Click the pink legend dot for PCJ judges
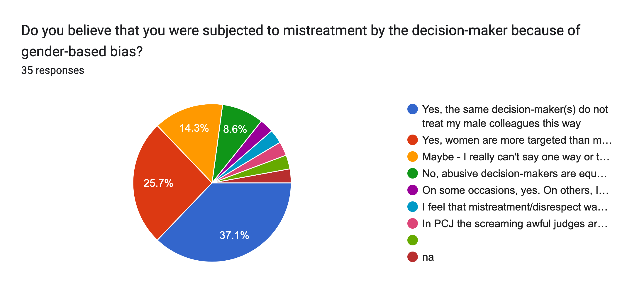The image size is (644, 292). pyautogui.click(x=413, y=224)
